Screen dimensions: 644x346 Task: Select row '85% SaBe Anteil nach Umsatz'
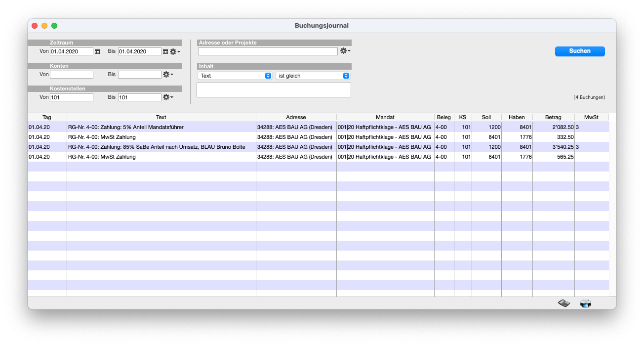[x=318, y=147]
